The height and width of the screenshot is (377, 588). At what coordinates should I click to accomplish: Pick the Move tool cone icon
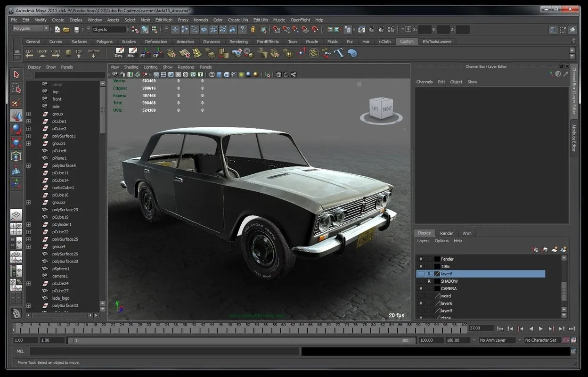(16, 115)
